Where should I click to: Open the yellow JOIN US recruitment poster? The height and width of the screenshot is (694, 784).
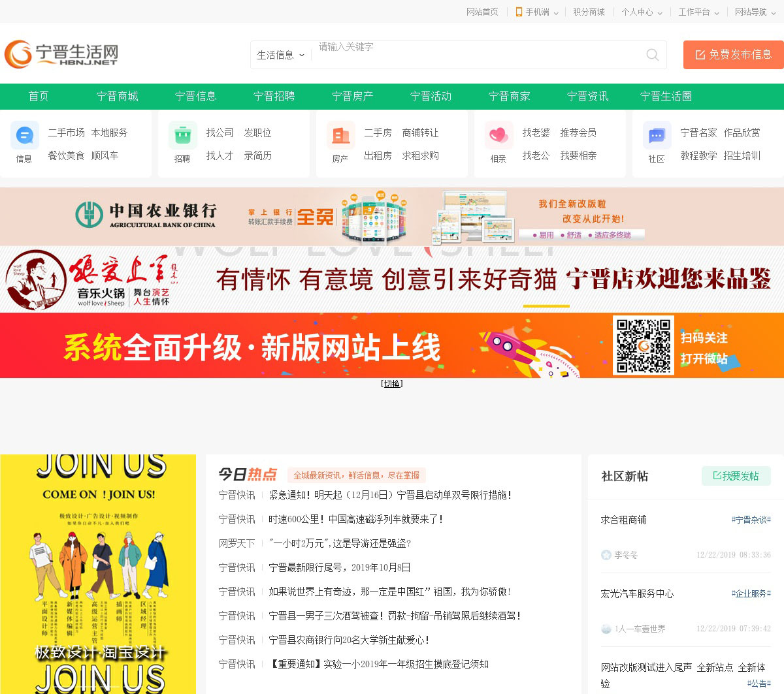coord(98,574)
